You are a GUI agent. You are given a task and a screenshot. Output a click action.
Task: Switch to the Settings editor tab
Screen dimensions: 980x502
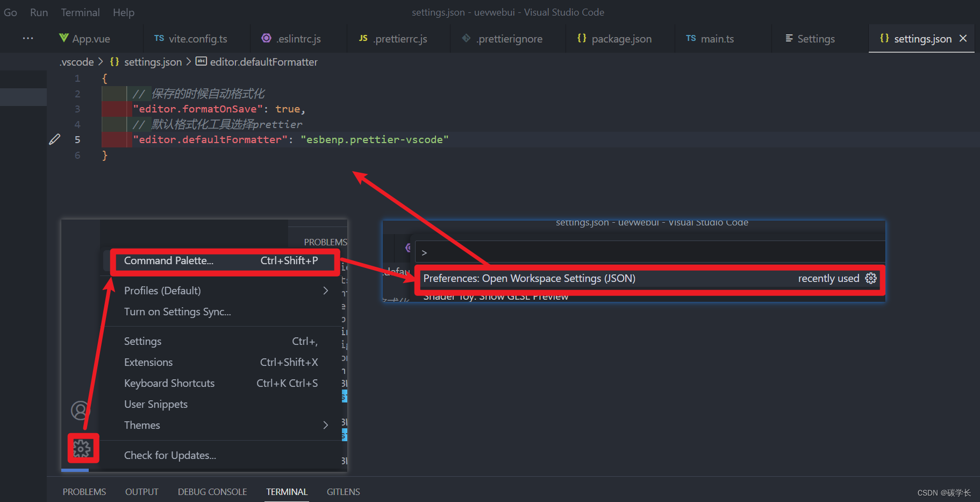point(816,39)
